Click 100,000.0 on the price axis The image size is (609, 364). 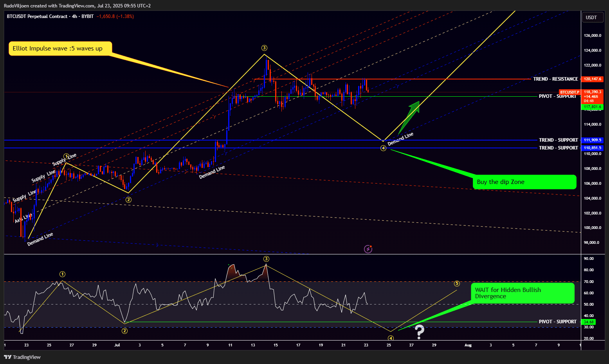pyautogui.click(x=593, y=228)
